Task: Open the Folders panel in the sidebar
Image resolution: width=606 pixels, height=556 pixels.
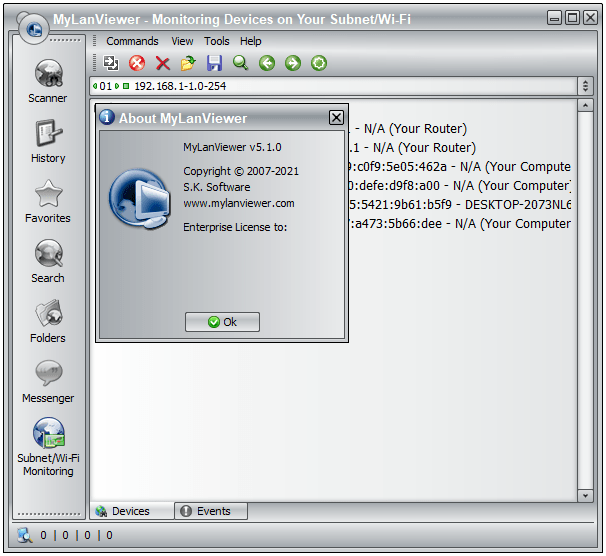Action: (x=48, y=321)
